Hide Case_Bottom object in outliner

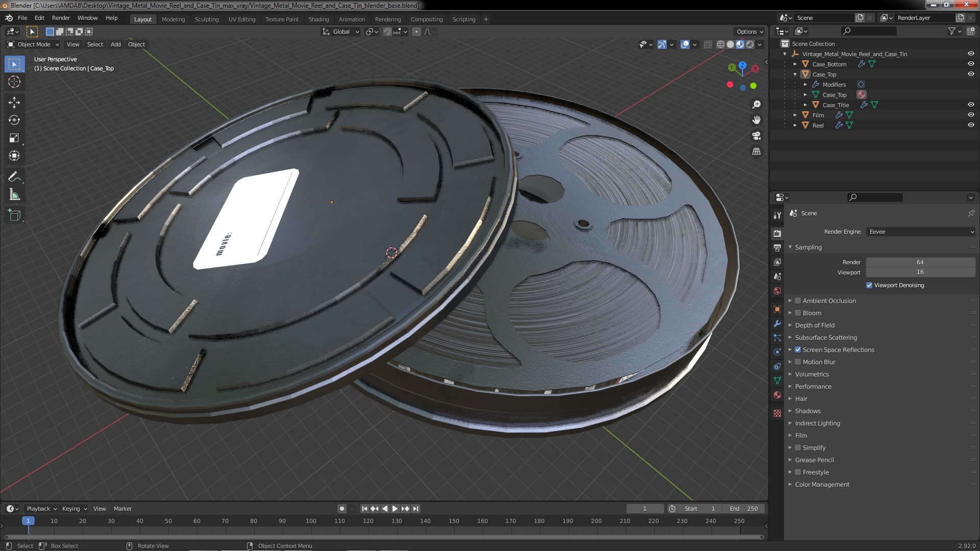pos(971,64)
